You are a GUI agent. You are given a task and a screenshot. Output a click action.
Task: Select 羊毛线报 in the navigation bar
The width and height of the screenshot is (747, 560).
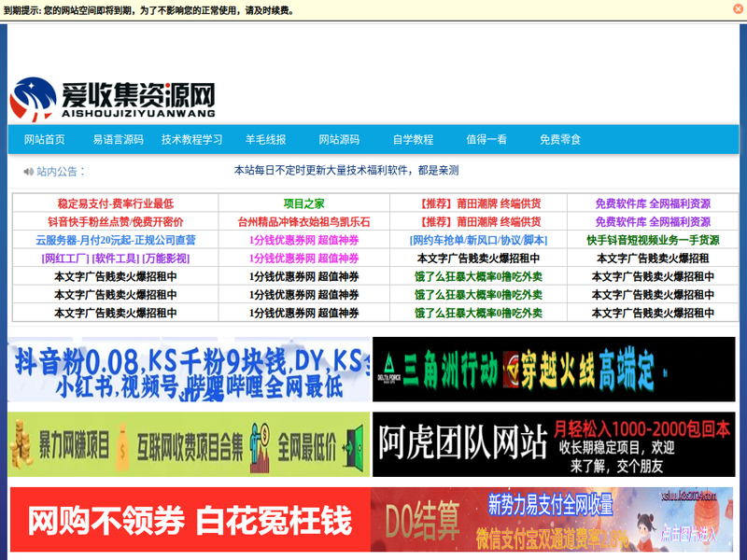[265, 139]
